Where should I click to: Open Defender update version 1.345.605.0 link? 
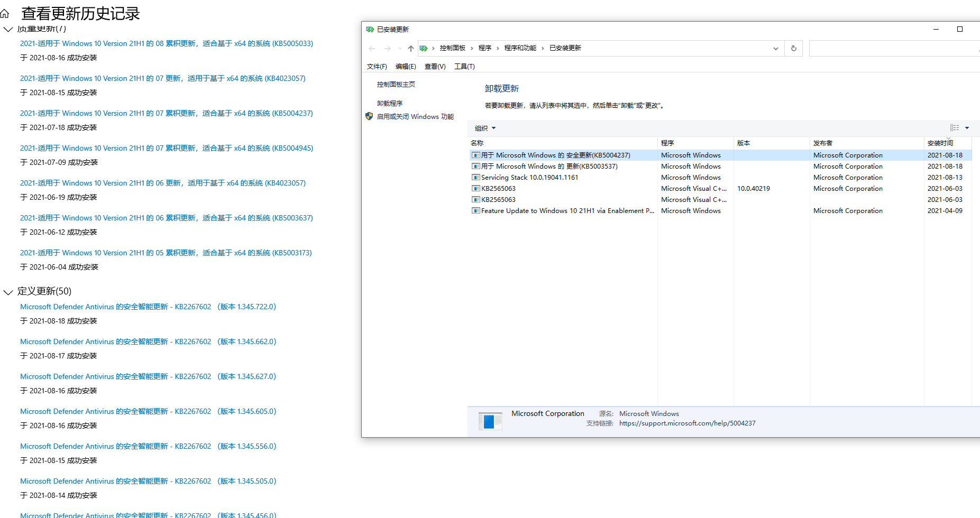click(148, 411)
